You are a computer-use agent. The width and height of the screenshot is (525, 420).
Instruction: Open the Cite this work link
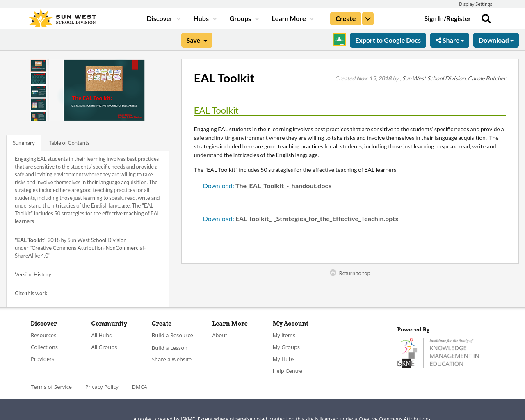pos(31,292)
